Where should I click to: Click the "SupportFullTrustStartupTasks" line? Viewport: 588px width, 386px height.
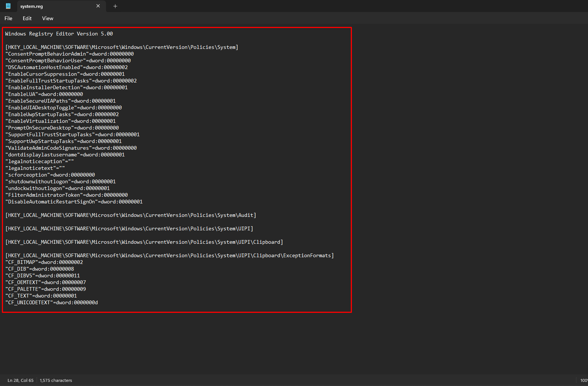point(72,134)
